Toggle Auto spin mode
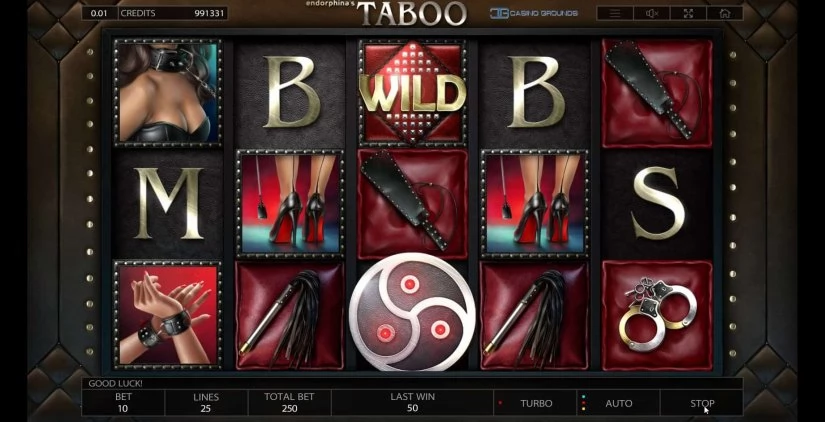The width and height of the screenshot is (825, 422). [618, 403]
